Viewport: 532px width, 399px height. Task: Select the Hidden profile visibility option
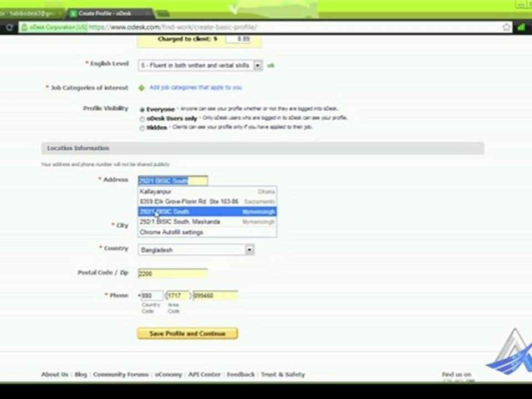pyautogui.click(x=142, y=128)
